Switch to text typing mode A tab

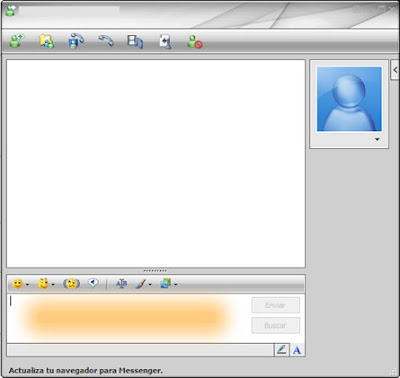point(297,350)
